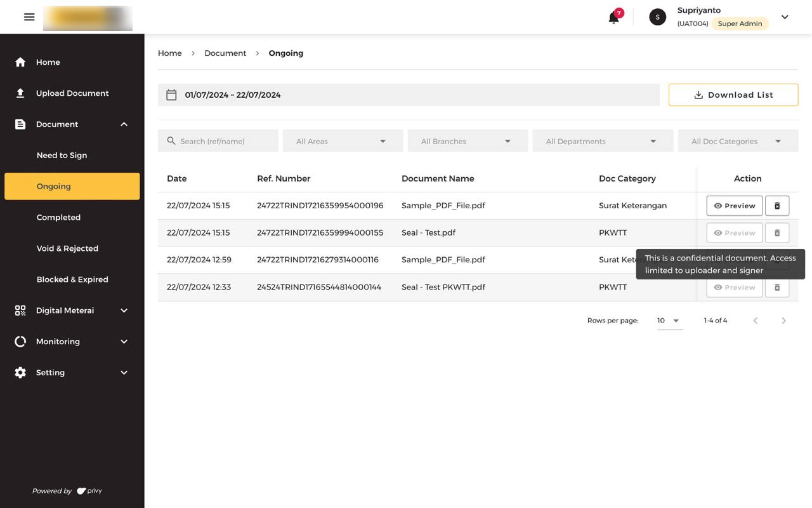Screen dimensions: 812x508
Task: Click the Home house icon in sidebar
Action: point(20,62)
